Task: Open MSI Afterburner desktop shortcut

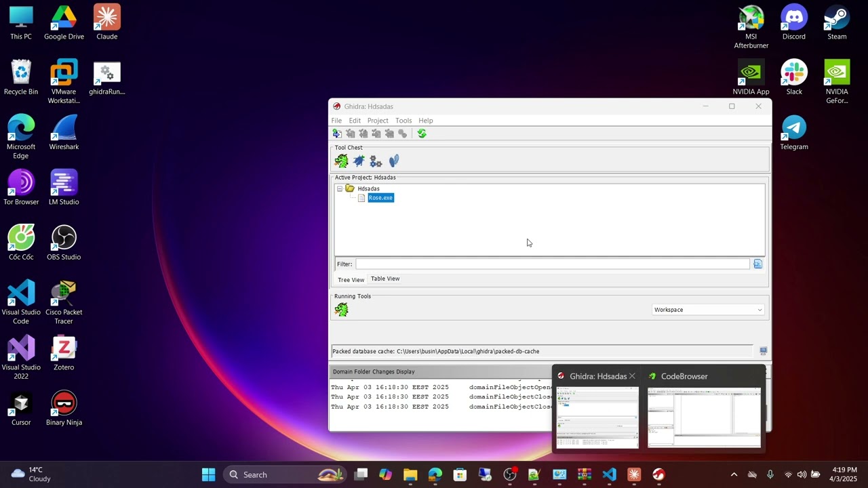Action: point(751,27)
